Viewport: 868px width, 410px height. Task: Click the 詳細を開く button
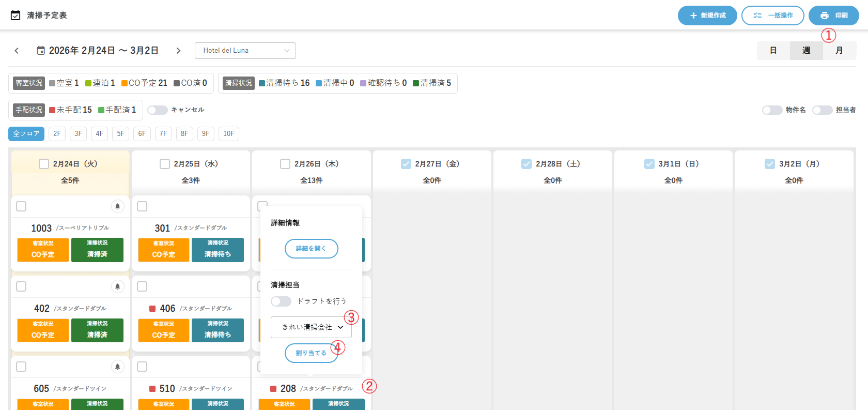(311, 249)
